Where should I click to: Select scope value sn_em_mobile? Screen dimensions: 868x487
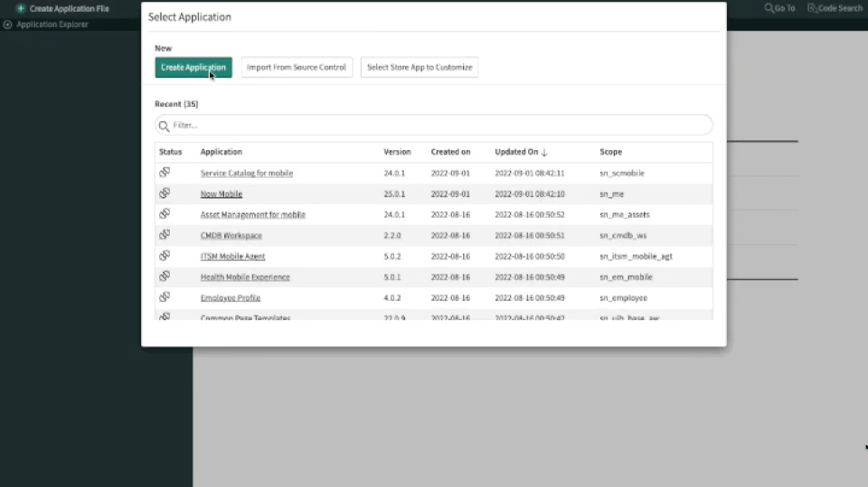626,276
